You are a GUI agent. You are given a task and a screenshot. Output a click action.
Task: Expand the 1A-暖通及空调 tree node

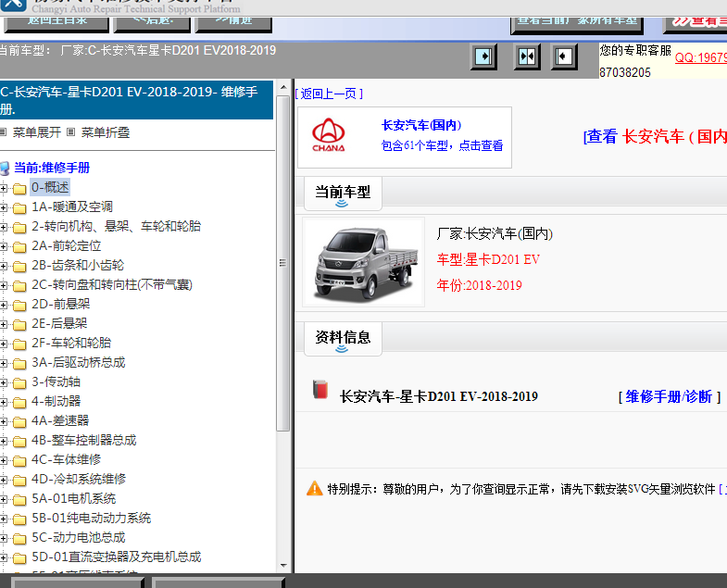tap(4, 207)
